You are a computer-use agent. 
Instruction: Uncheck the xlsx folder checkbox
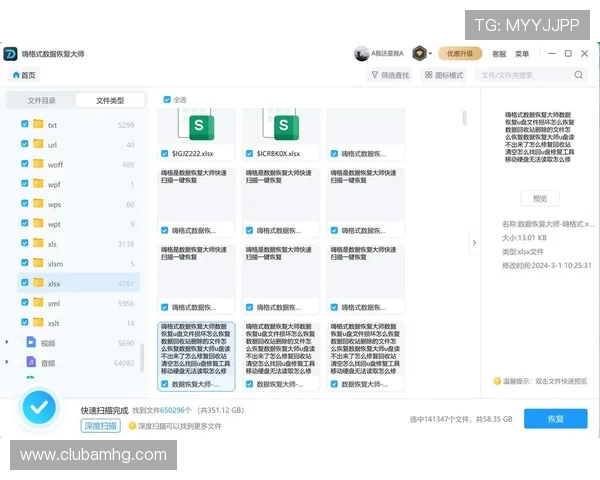[25, 282]
